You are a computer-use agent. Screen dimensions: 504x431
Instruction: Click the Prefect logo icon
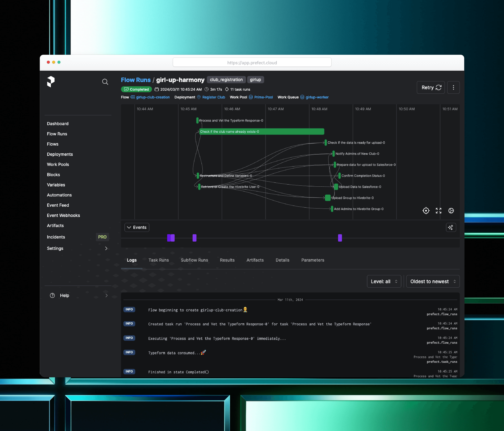tap(51, 82)
